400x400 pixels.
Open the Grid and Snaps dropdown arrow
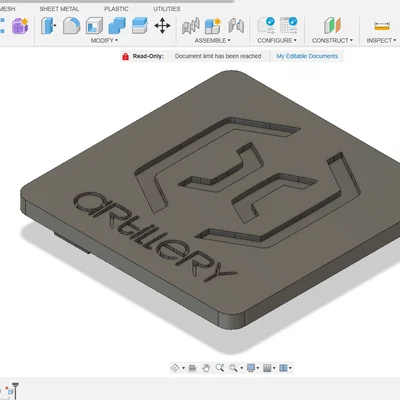pos(274,368)
